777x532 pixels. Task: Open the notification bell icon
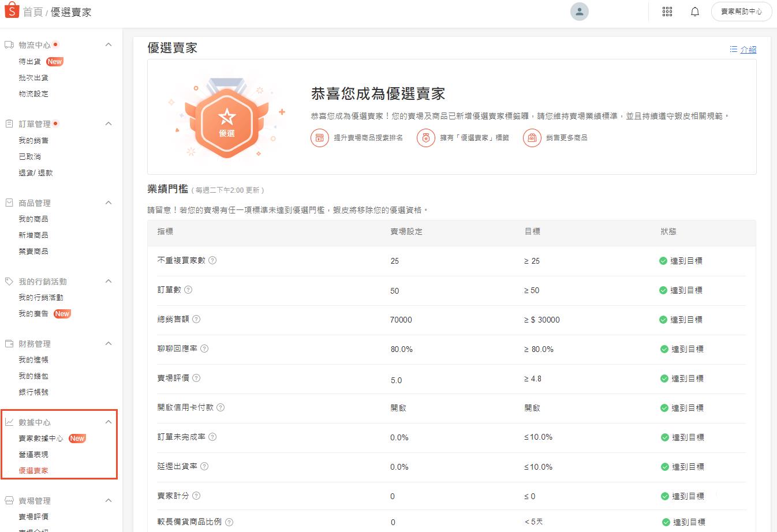click(x=695, y=12)
